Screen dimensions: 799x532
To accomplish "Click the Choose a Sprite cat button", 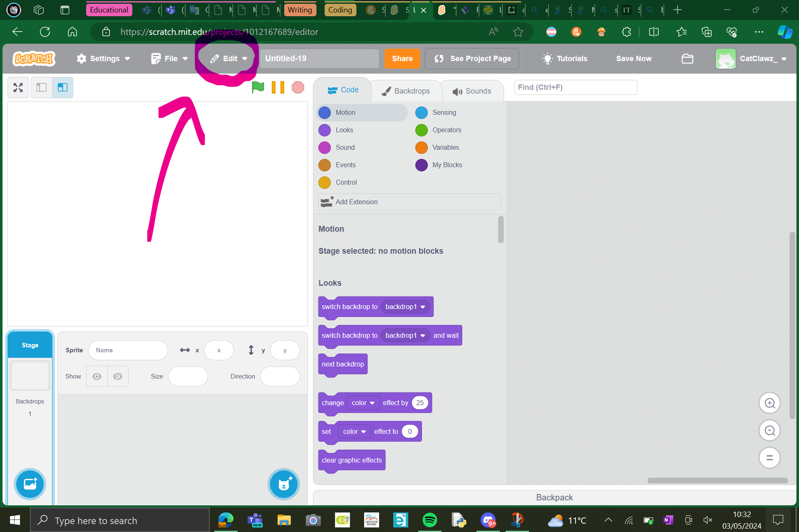I will tap(284, 484).
